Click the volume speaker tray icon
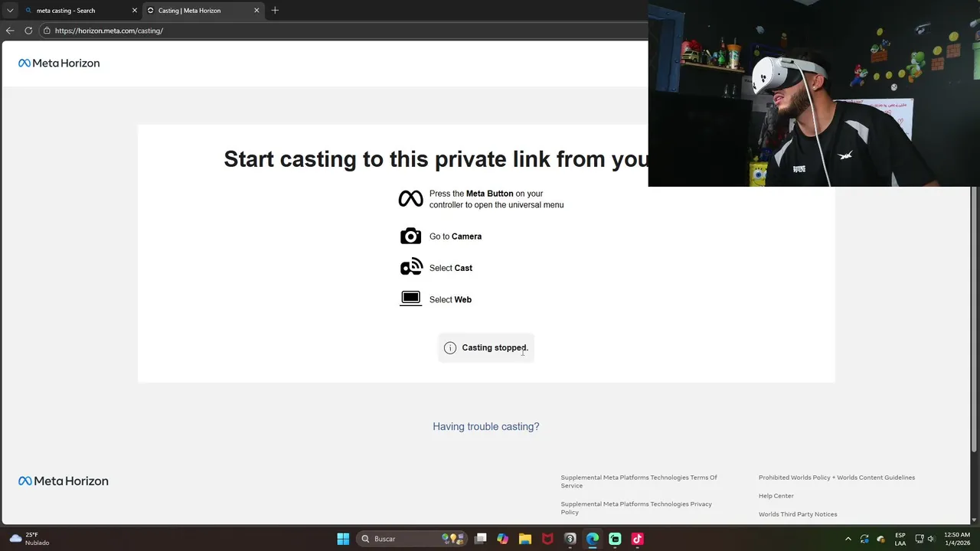The width and height of the screenshot is (980, 551). 931,539
